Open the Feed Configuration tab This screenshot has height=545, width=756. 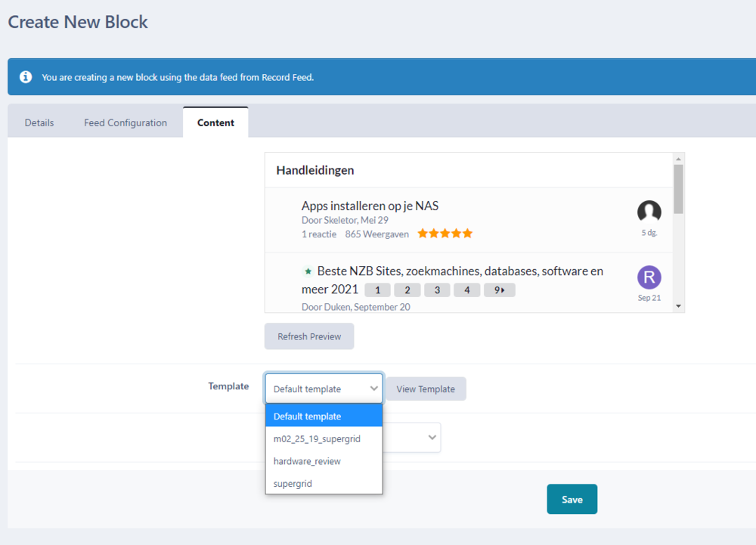[125, 122]
